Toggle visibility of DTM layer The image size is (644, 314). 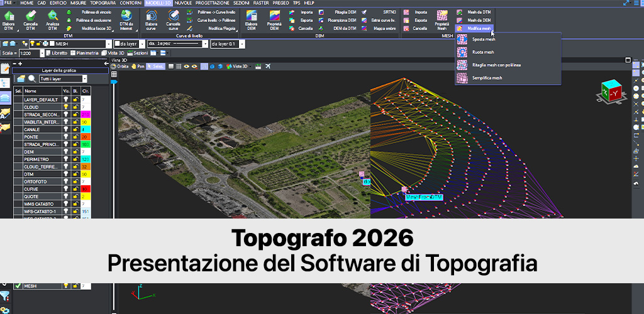[65, 174]
